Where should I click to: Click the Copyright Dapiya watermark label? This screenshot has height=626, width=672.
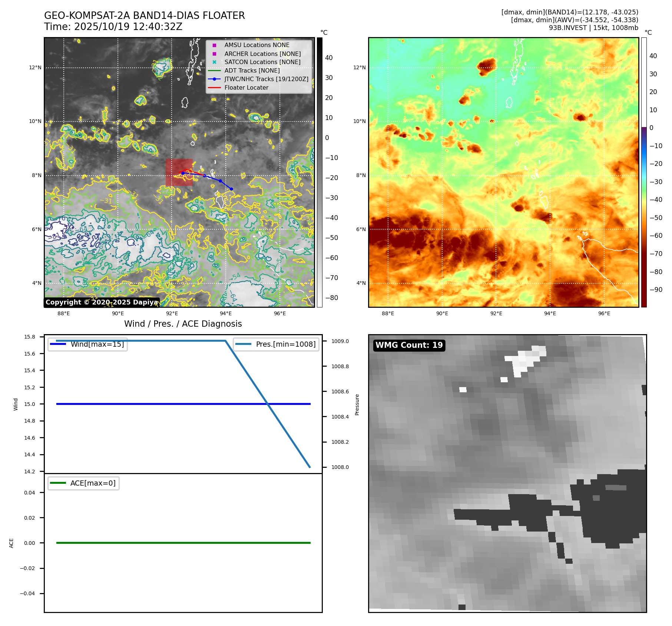102,302
